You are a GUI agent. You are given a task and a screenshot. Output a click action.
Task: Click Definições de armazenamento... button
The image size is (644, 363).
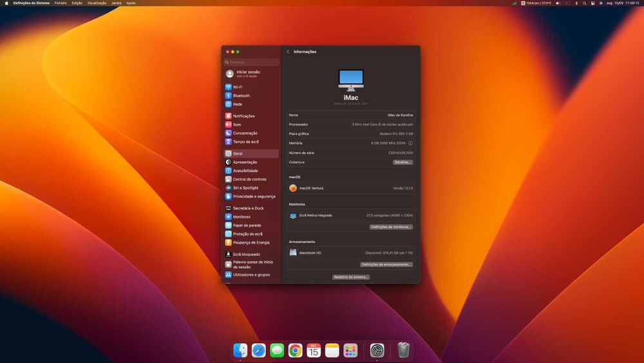coord(386,264)
